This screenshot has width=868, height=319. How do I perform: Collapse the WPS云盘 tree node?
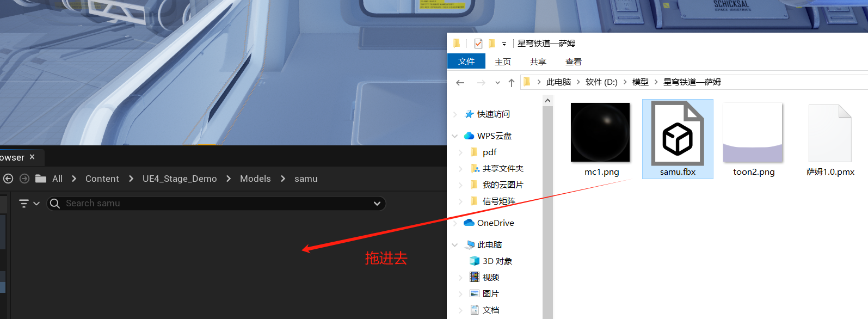click(x=455, y=136)
